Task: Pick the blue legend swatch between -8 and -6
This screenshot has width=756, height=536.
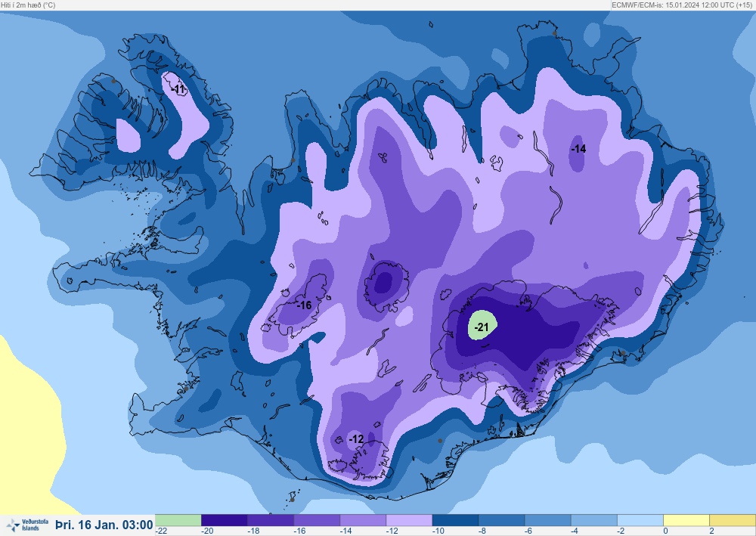Action: point(502,520)
